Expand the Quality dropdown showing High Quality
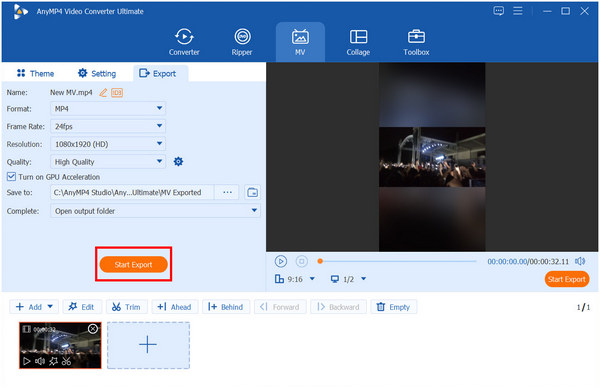Viewport: 600px width, 388px height. coord(108,162)
